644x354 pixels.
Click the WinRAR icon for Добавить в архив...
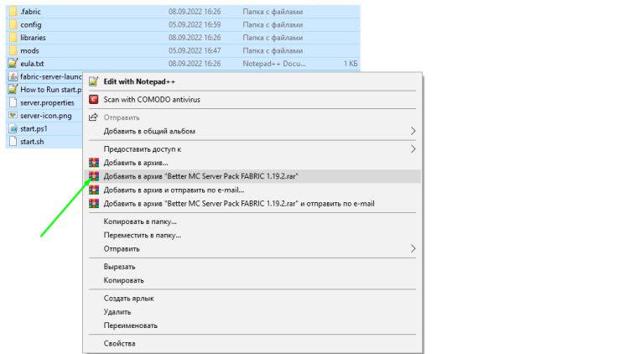[x=93, y=162]
